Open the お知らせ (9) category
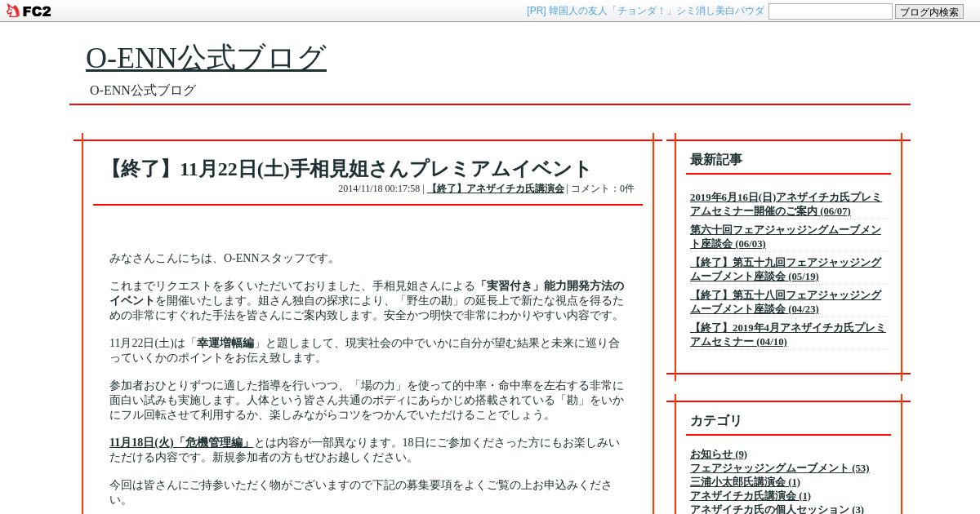 pos(719,454)
